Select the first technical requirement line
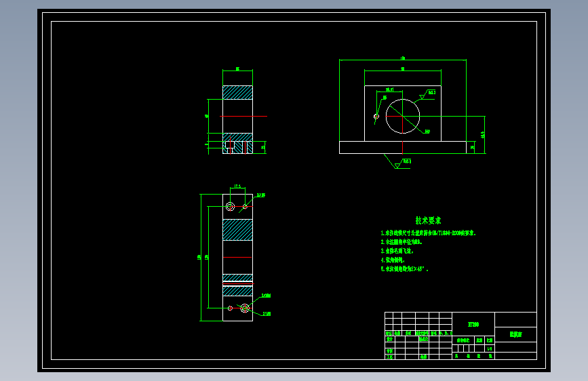Viewport: 588px width, 381px height. (428, 233)
